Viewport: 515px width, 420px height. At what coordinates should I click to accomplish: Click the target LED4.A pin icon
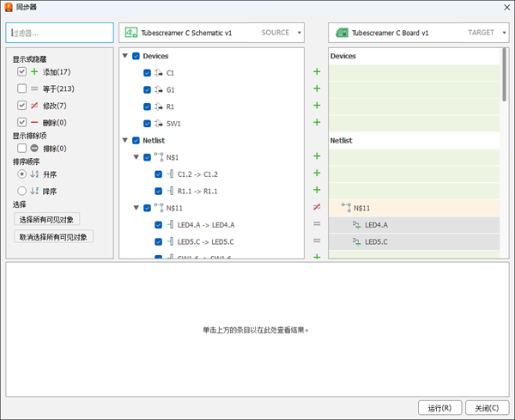click(357, 225)
